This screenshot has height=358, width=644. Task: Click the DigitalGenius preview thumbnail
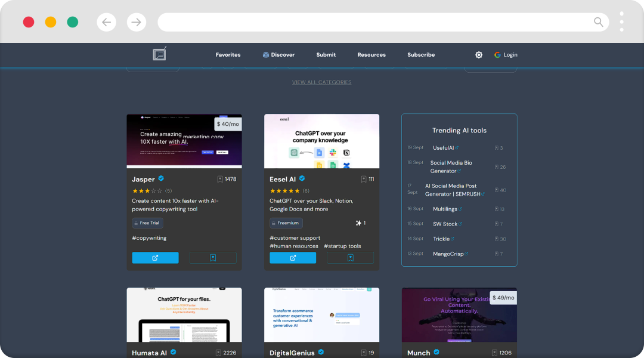click(x=321, y=315)
